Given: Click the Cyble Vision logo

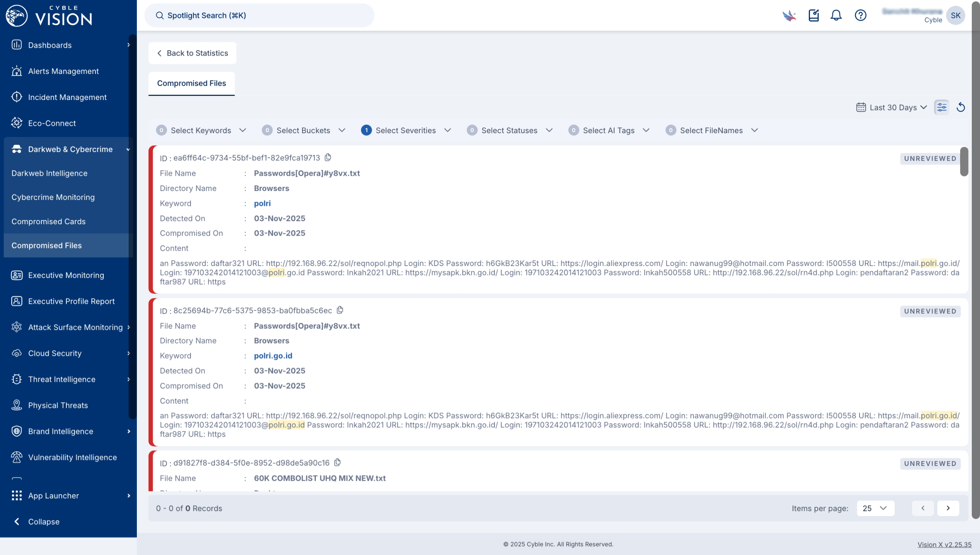Looking at the screenshot, I should pos(49,16).
